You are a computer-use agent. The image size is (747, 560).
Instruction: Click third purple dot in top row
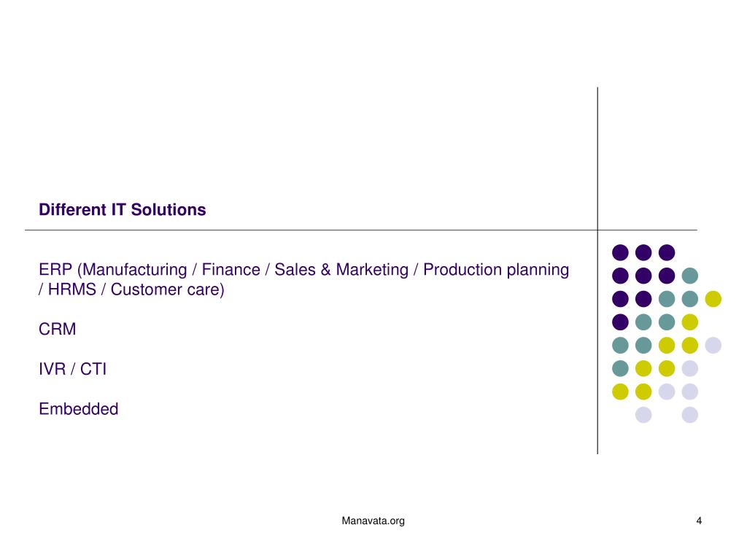pyautogui.click(x=667, y=252)
